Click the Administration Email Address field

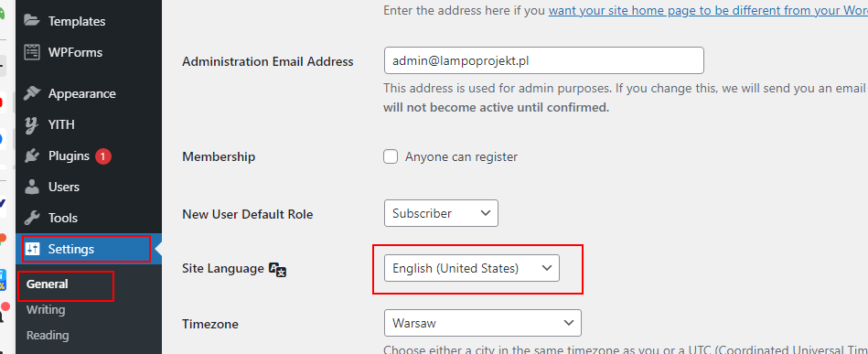(x=544, y=60)
